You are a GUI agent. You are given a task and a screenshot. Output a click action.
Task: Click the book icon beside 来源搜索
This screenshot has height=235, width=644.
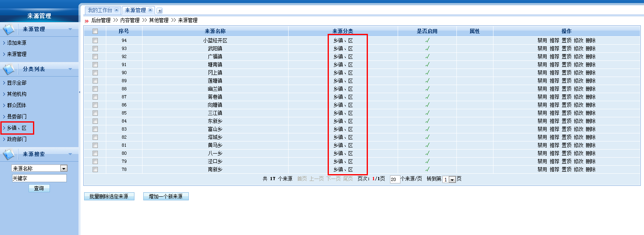[x=9, y=154]
